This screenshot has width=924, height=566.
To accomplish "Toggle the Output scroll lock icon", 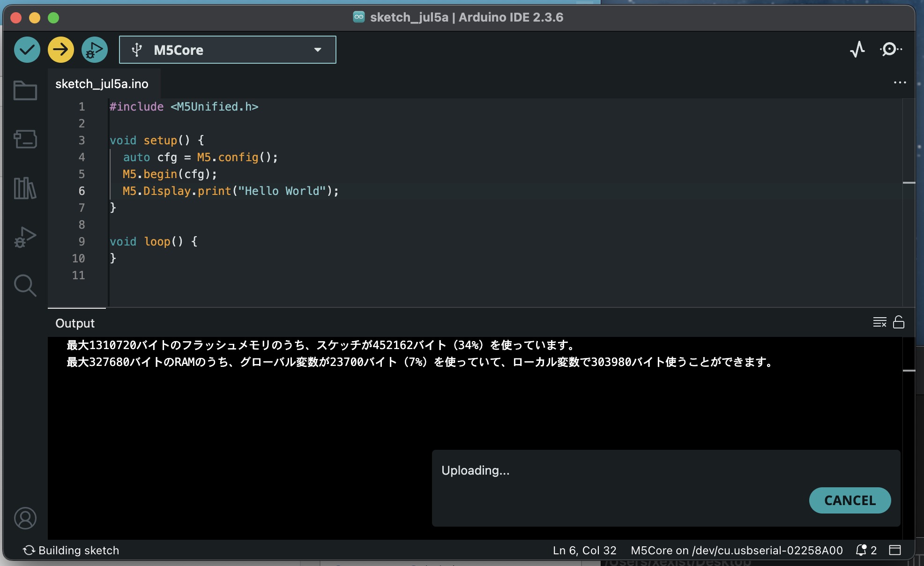I will click(899, 322).
